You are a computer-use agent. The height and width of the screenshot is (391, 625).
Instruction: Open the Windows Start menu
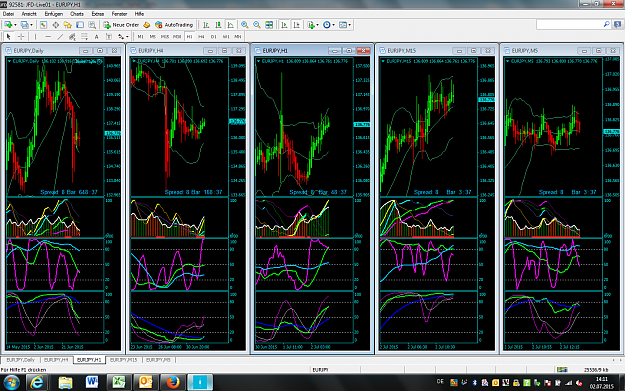(x=11, y=383)
